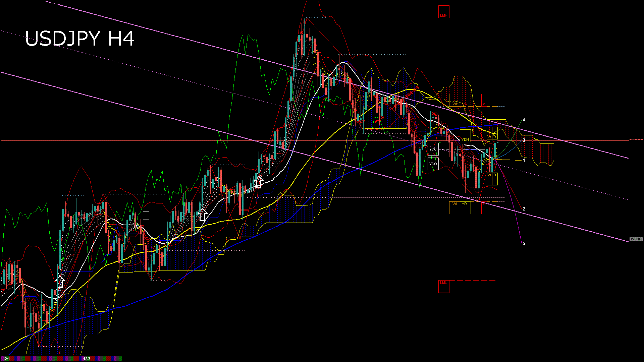The image size is (644, 362).
Task: Select the YDO label box
Action: 433,164
